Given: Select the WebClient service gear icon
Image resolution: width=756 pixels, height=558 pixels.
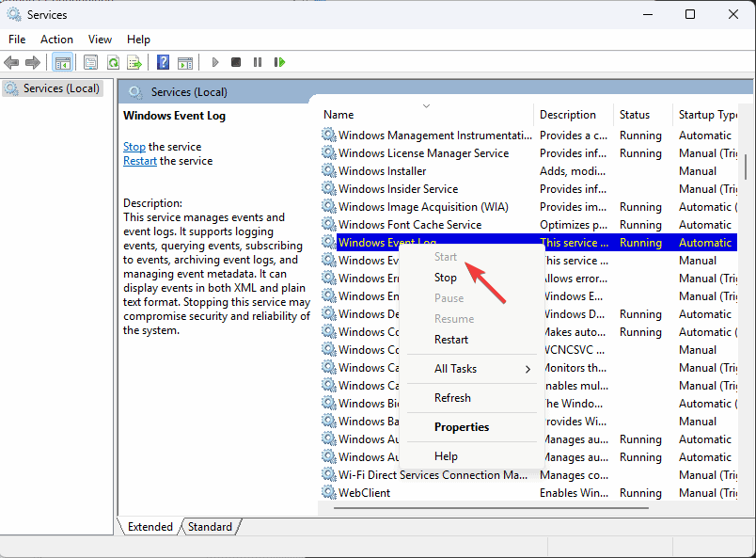Looking at the screenshot, I should pos(329,492).
